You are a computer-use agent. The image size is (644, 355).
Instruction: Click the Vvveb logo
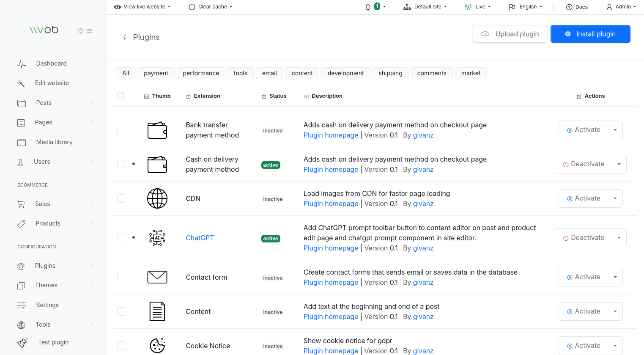pyautogui.click(x=44, y=30)
